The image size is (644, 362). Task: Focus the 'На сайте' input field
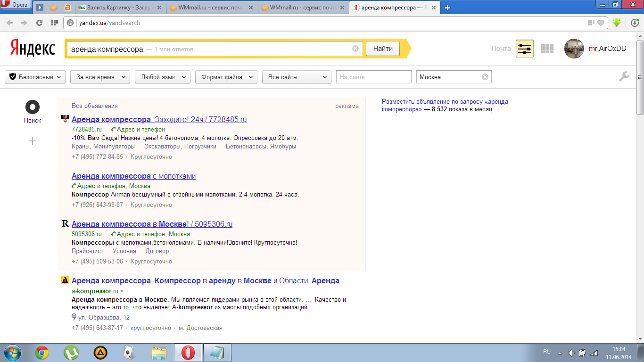(374, 77)
